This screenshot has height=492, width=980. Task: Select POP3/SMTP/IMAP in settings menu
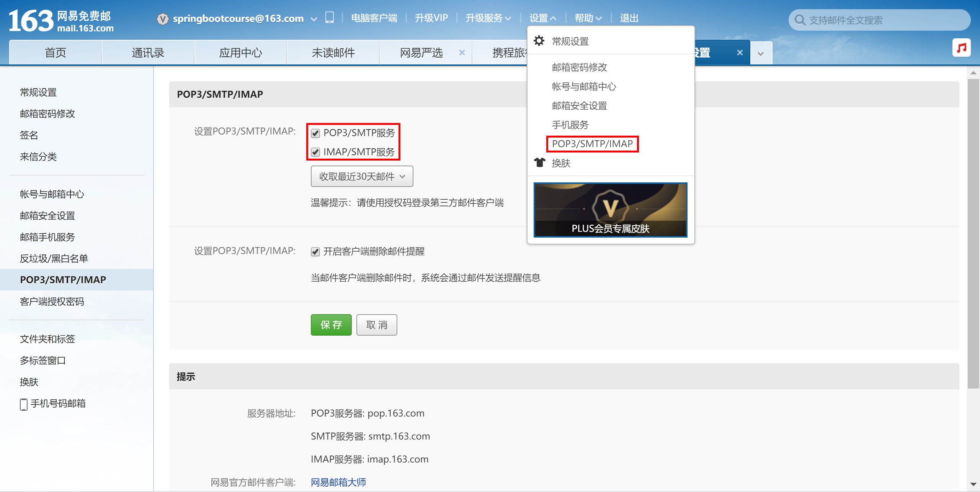pos(592,144)
